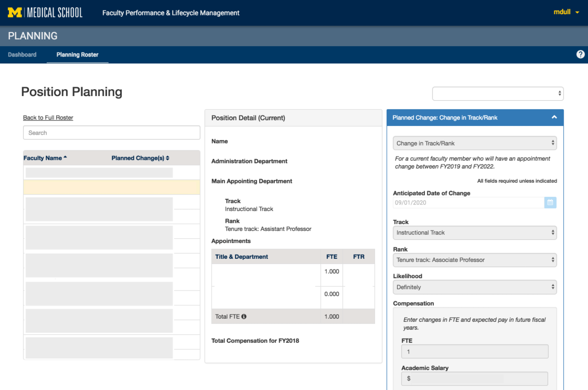This screenshot has width=588, height=390.
Task: Click Back to Full Roster link
Action: coord(48,117)
